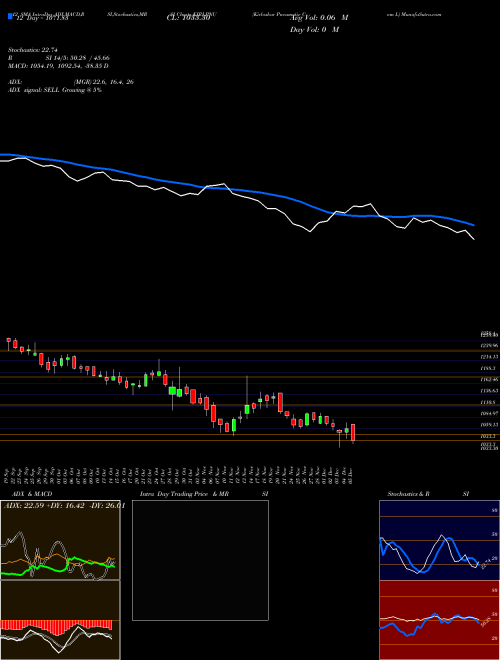The image size is (500, 660).
Task: Click the blue legend square beside 12 Day
Action: coord(11,16)
